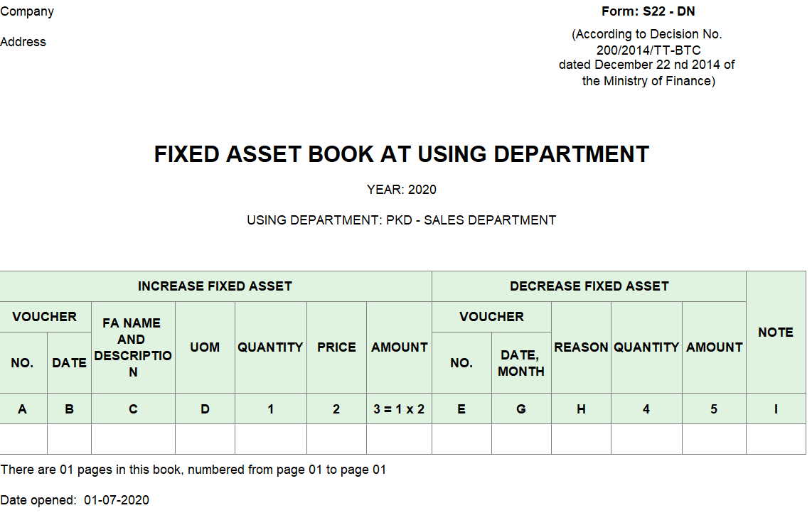
Task: Click the USING DEPARTMENT: PKD line
Action: pos(402,220)
